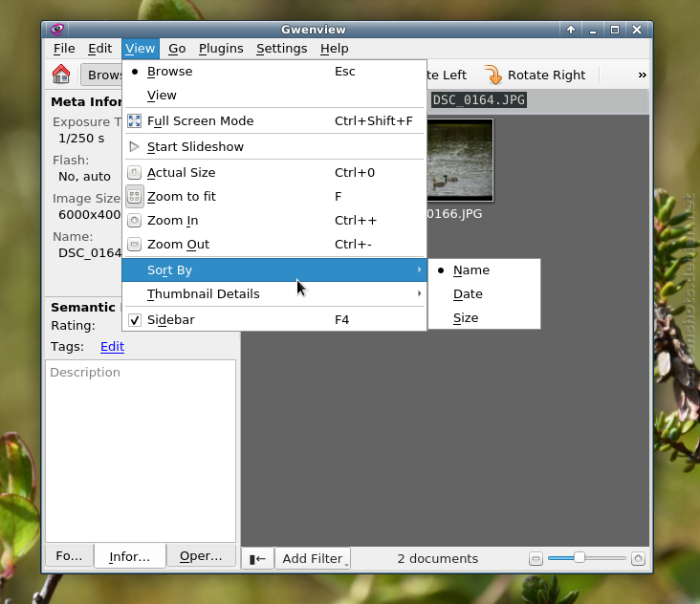Click the Rotate Right arrow icon
The width and height of the screenshot is (700, 604).
coord(492,75)
